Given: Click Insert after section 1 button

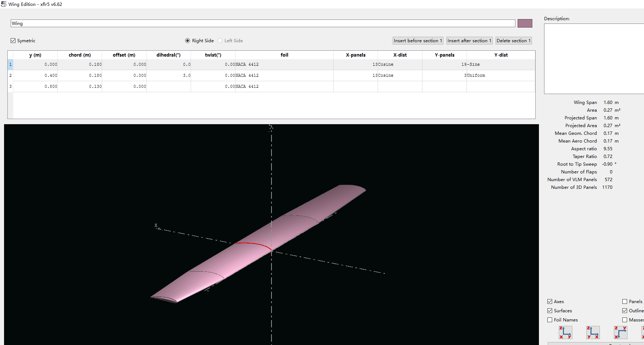Looking at the screenshot, I should 469,41.
